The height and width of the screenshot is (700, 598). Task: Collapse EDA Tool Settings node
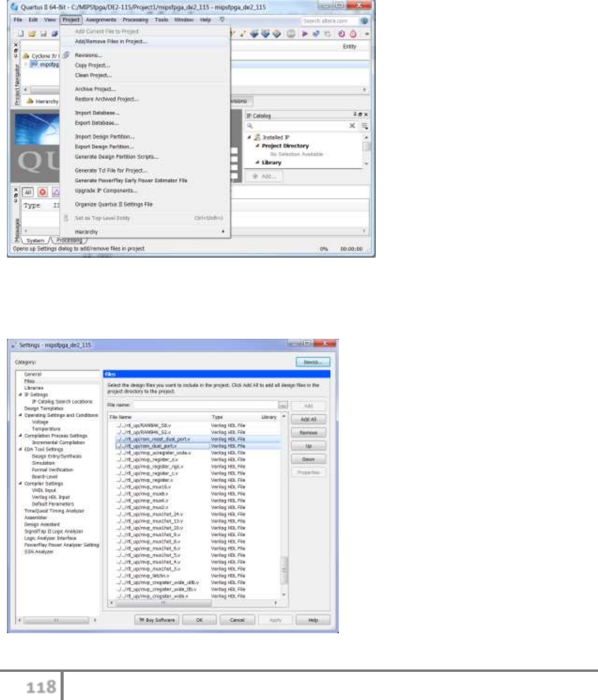pyautogui.click(x=20, y=449)
